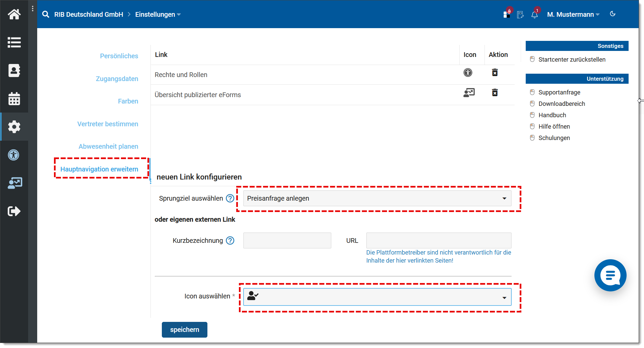Image resolution: width=644 pixels, height=348 pixels.
Task: Open the notification bell icon
Action: click(534, 14)
